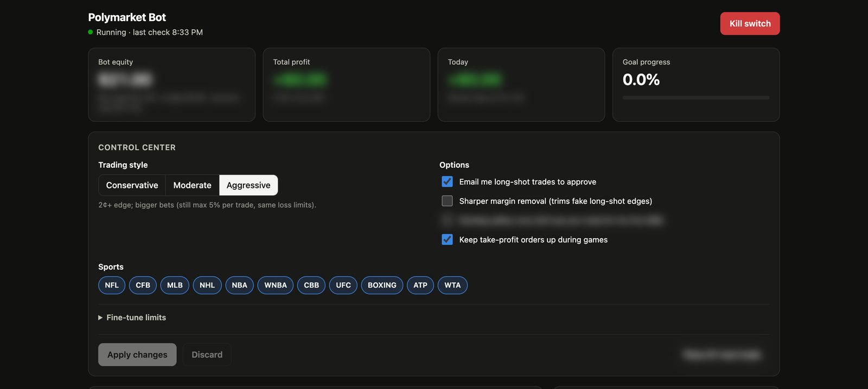Viewport: 868px width, 389px height.
Task: Toggle the MLB sport chip
Action: [x=175, y=285]
